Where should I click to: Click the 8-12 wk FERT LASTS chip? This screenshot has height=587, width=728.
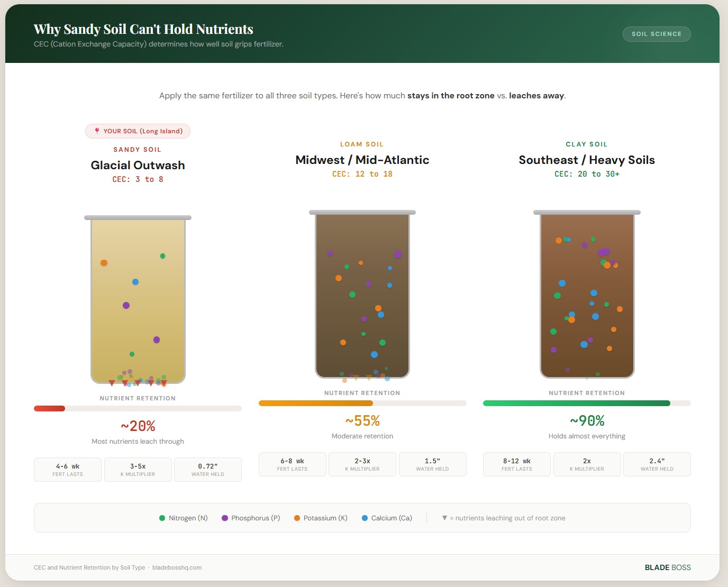[x=516, y=464]
